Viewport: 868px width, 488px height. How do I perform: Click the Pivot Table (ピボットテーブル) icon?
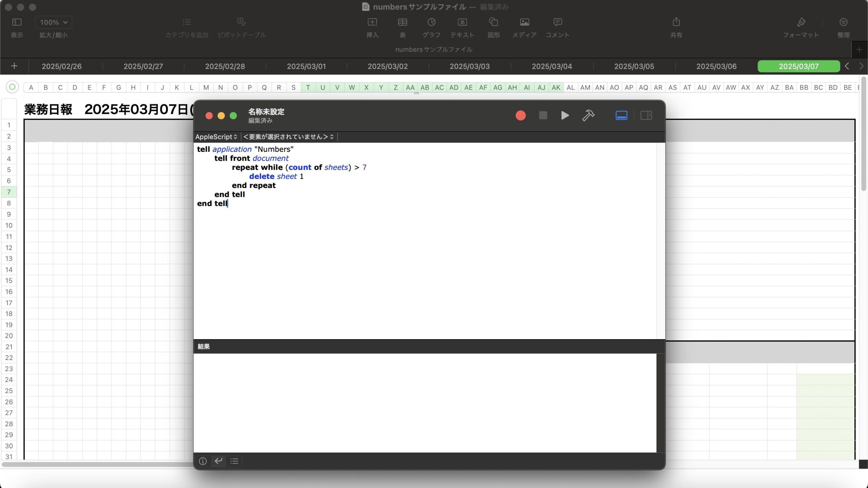241,22
